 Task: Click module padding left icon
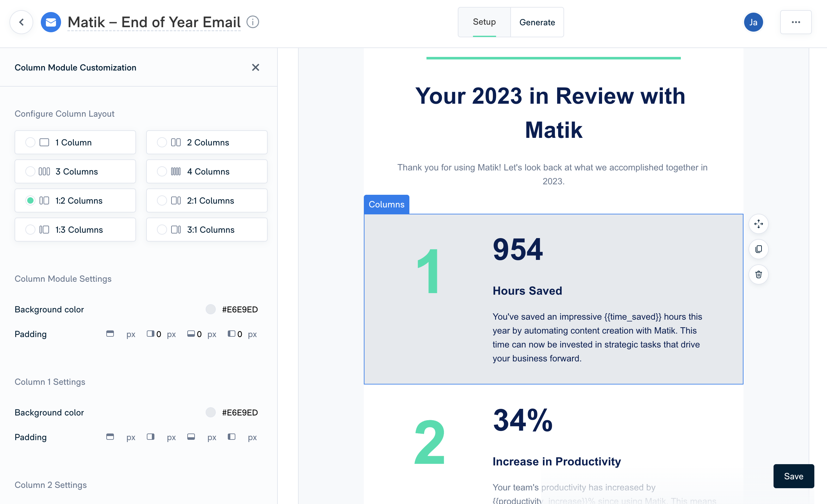232,334
